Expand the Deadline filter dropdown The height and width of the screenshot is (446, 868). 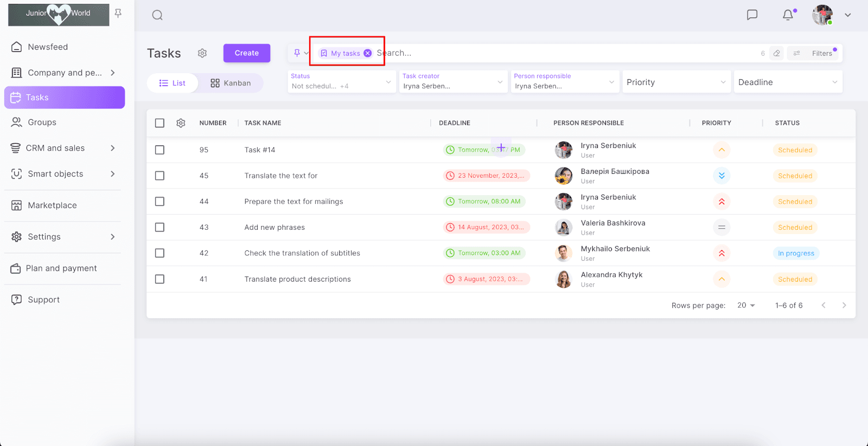pos(787,82)
